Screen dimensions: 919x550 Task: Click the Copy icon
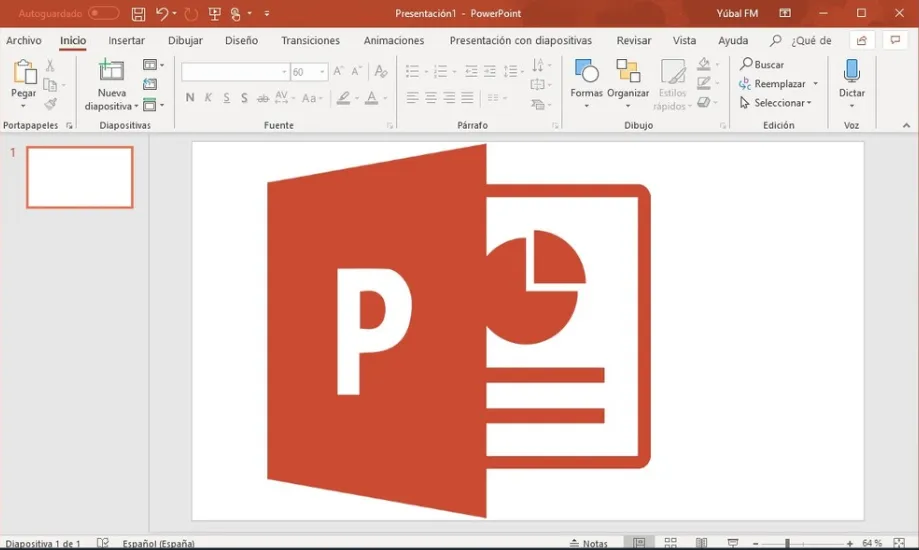point(50,85)
